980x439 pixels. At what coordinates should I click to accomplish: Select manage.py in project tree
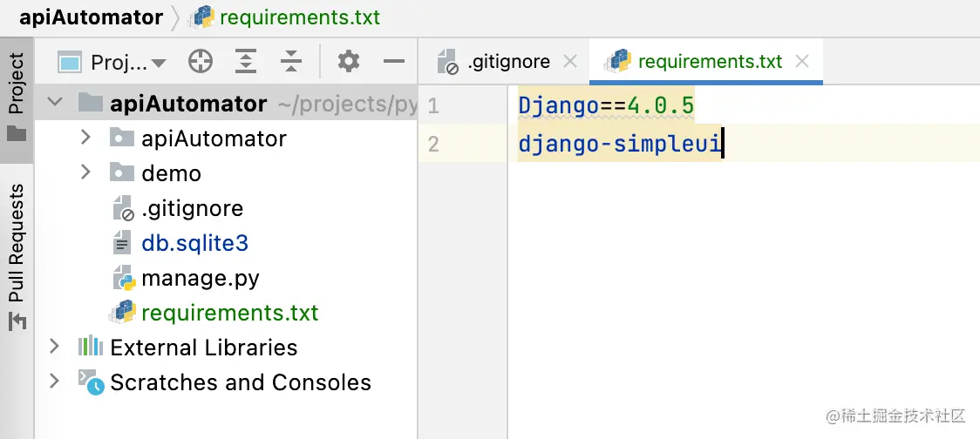pos(200,278)
